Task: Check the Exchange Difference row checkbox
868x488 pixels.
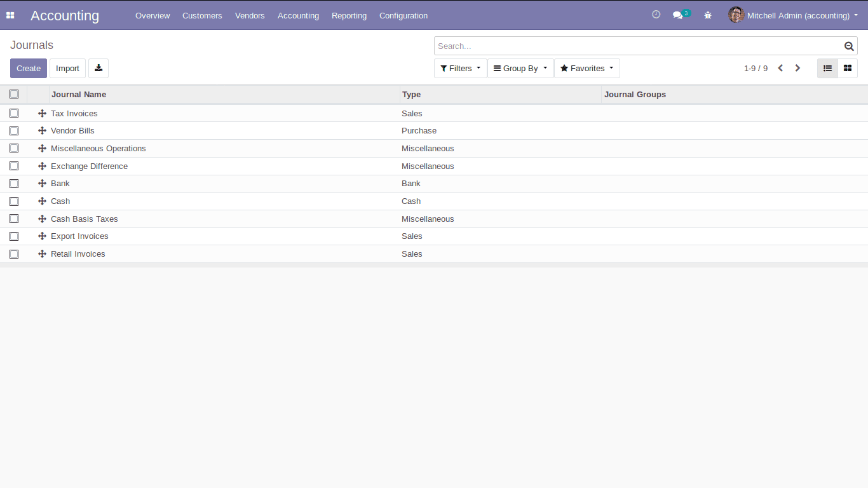Action: (14, 166)
